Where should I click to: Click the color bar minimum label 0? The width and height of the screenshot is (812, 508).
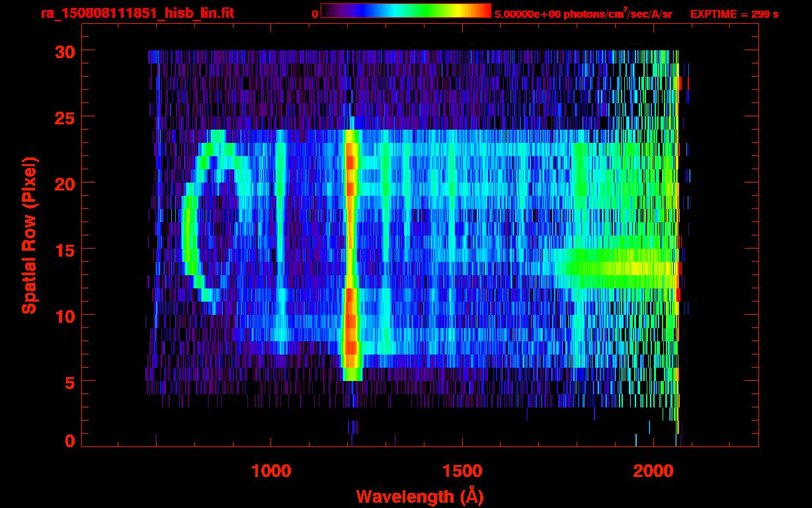[315, 14]
